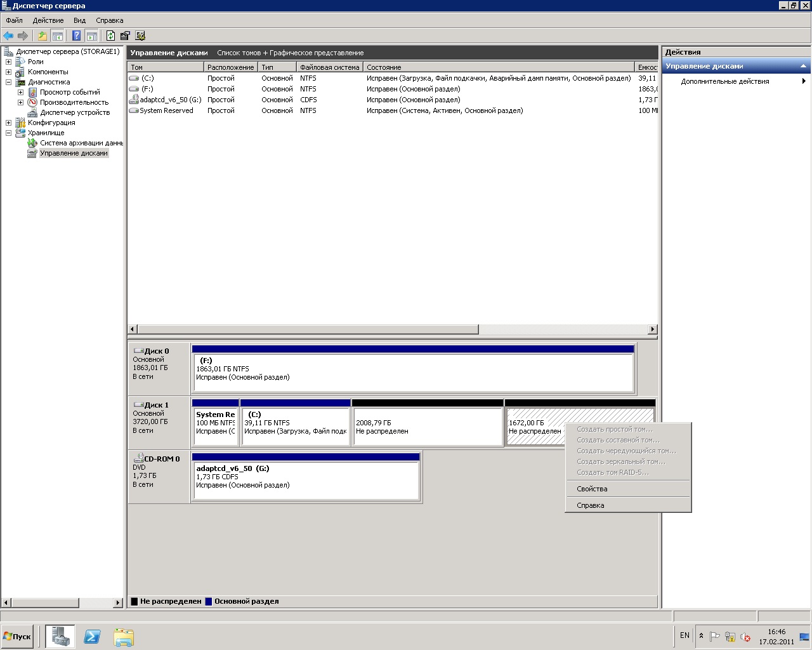Click the CD-ROM 0 label box
Screen dimensions: 812x650
coord(159,477)
